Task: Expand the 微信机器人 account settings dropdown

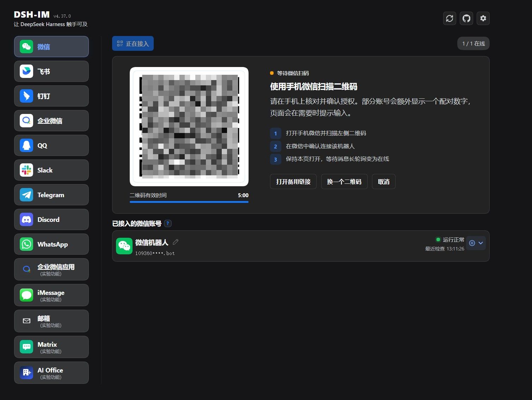Action: click(476, 243)
